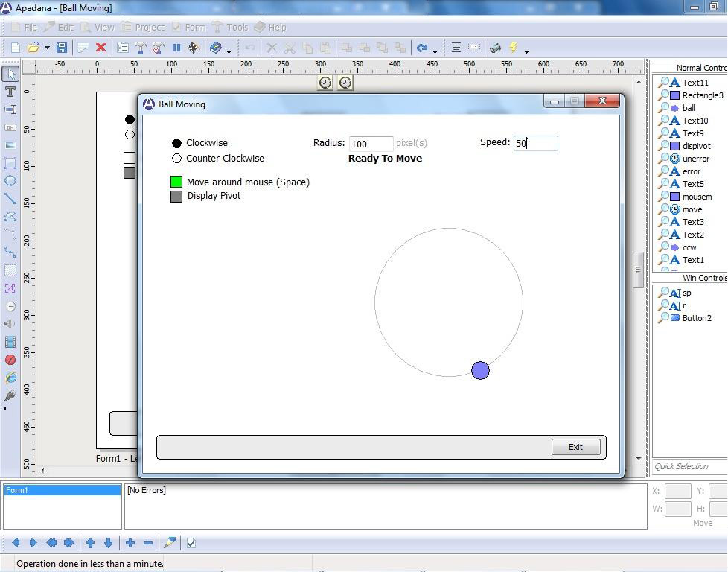Click the pause icon in the toolbar

176,48
